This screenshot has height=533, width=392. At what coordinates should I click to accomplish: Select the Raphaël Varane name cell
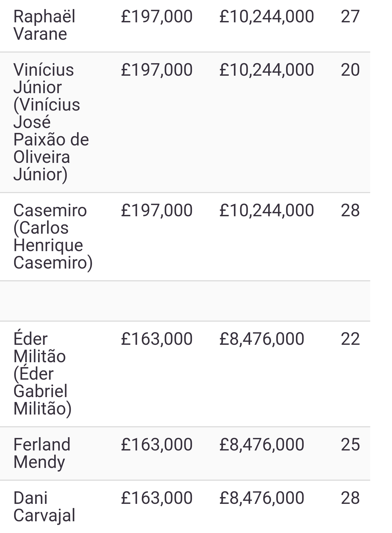[44, 25]
